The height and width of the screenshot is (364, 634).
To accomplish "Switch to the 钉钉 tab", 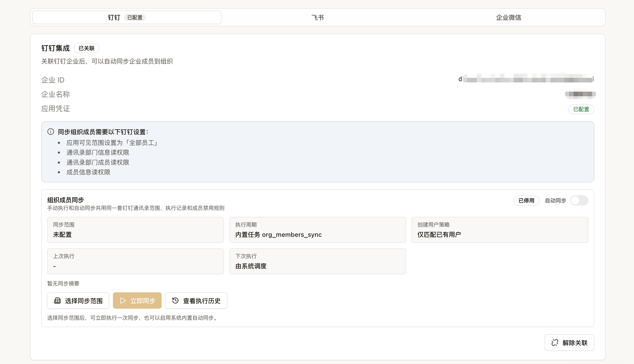I will (127, 17).
